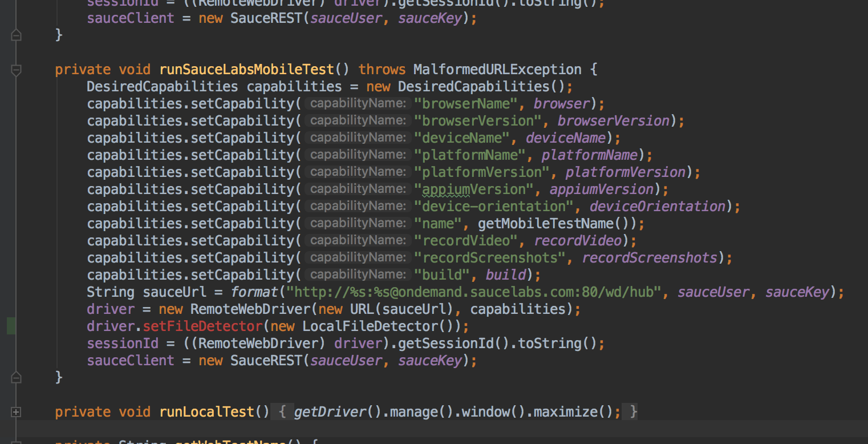Click the green change marker beside the setFileDetector line
This screenshot has height=444, width=868.
click(11, 326)
